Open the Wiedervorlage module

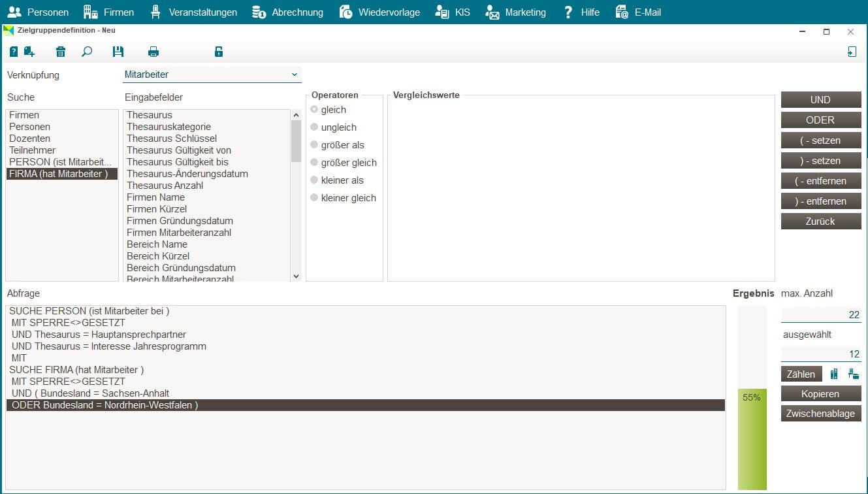pos(379,12)
